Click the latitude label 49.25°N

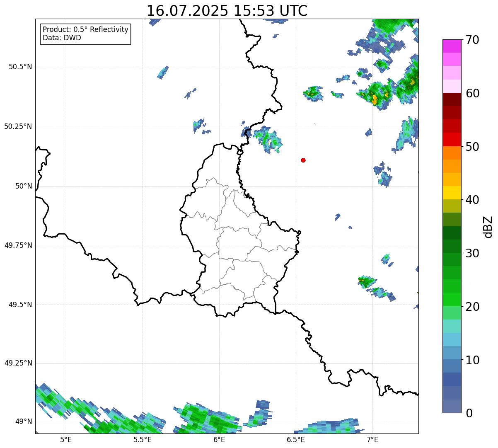18,363
